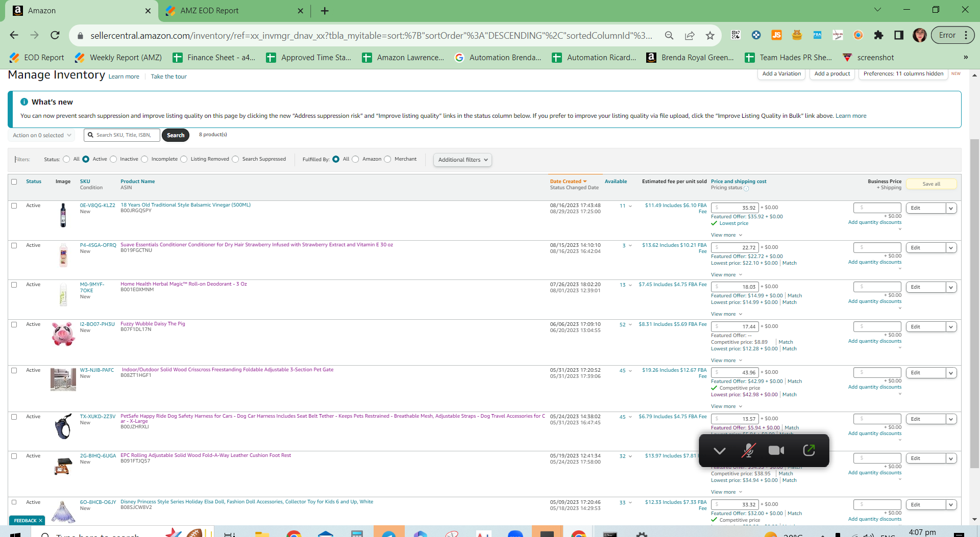Select the Listing Removed status filter
The width and height of the screenshot is (980, 537).
pos(184,159)
